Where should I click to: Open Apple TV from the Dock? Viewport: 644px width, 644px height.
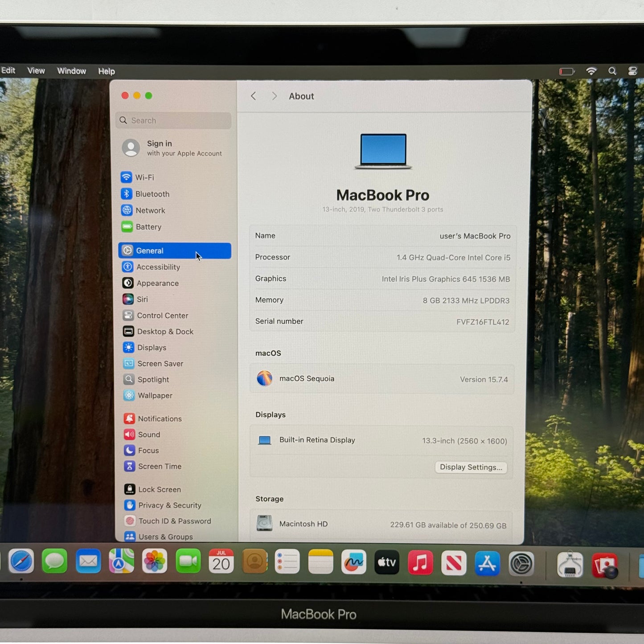point(387,562)
